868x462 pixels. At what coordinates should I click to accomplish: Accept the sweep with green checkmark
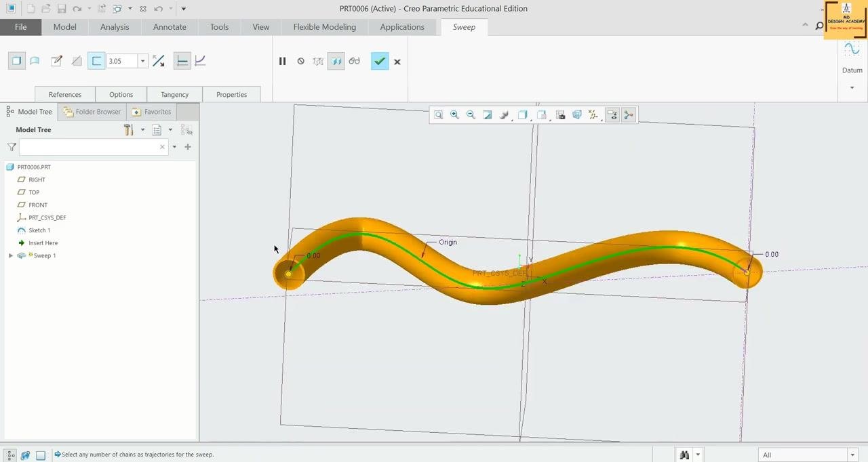pos(380,61)
